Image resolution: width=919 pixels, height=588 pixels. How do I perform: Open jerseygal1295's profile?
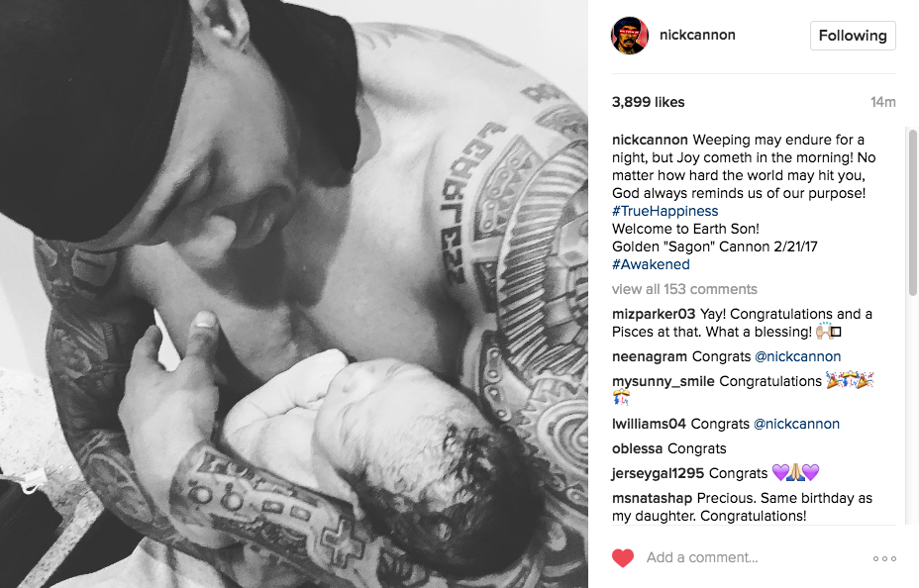point(657,473)
